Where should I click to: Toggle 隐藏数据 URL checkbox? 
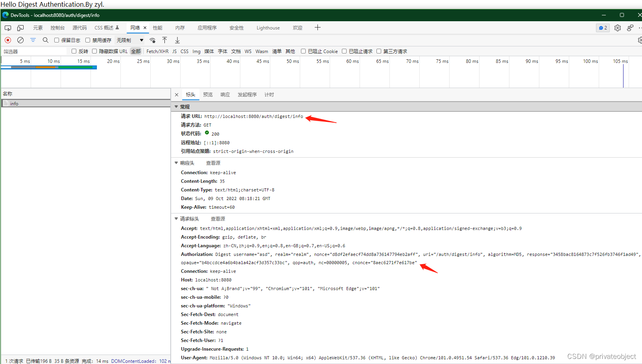pos(94,51)
